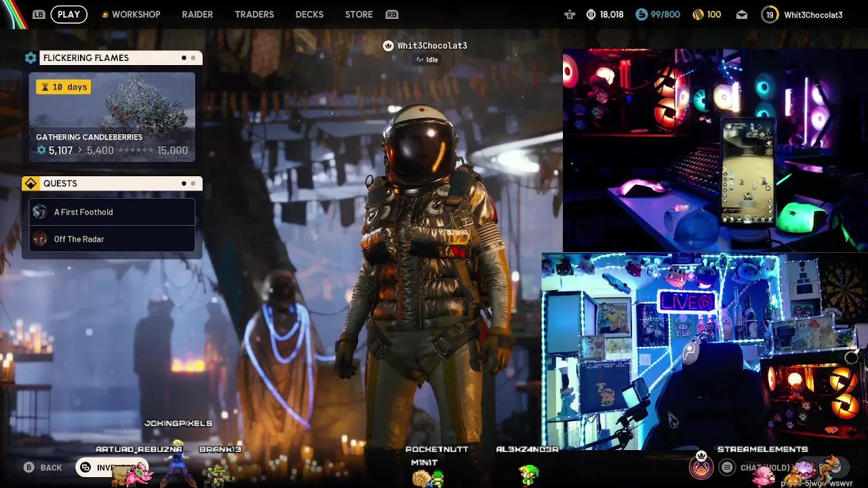Click the JOKINGPIXELS viewer name
The height and width of the screenshot is (488, 868).
pos(178,423)
